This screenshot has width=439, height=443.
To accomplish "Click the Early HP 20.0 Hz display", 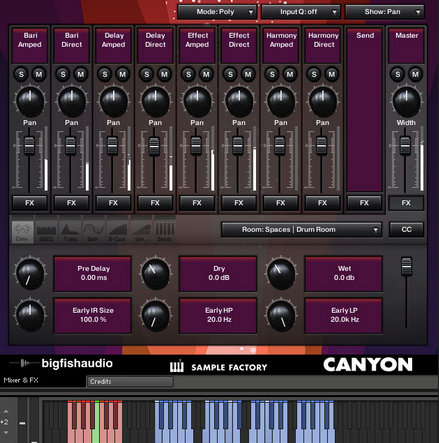I will [x=218, y=316].
